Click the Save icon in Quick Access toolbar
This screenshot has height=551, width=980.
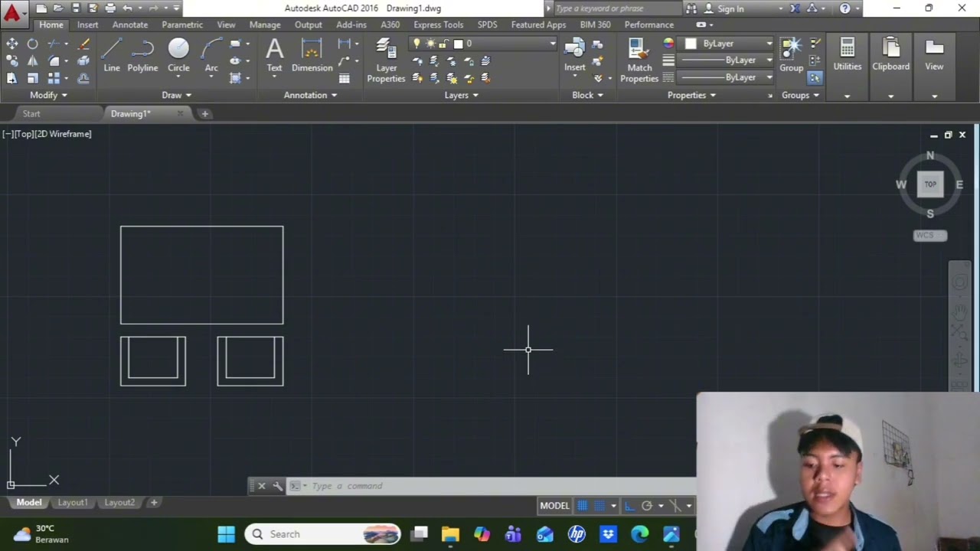click(76, 8)
